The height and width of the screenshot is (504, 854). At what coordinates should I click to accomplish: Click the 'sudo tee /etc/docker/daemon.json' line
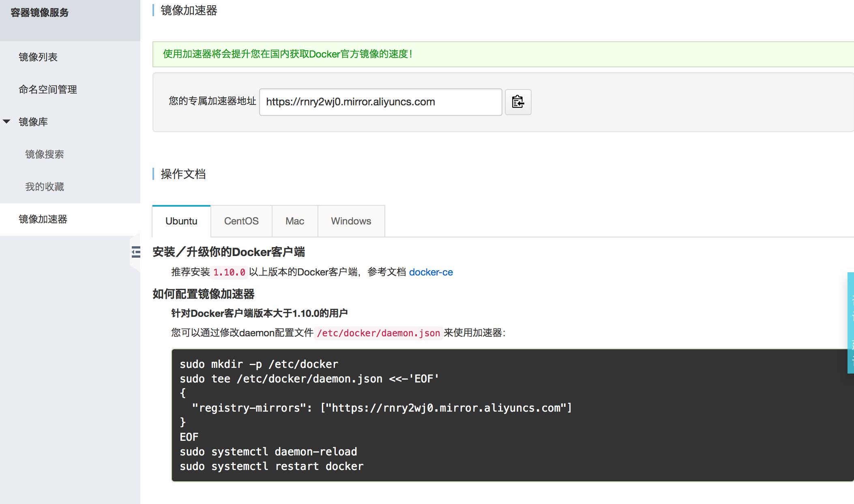[309, 379]
